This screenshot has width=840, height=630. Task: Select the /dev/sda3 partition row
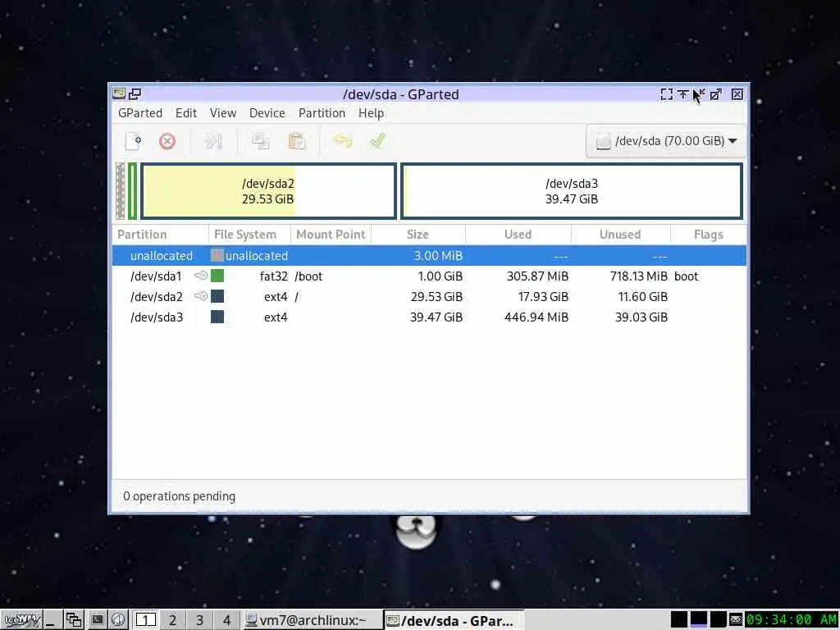click(x=429, y=317)
